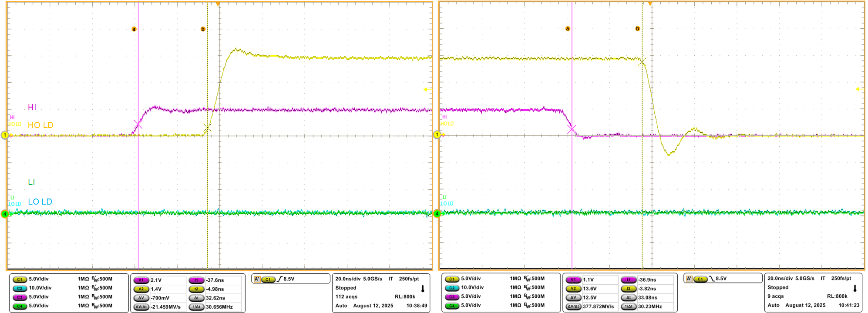This screenshot has height=313, width=868.
Task: Click the yellow C1 channel badge in left panel
Action: (20, 279)
